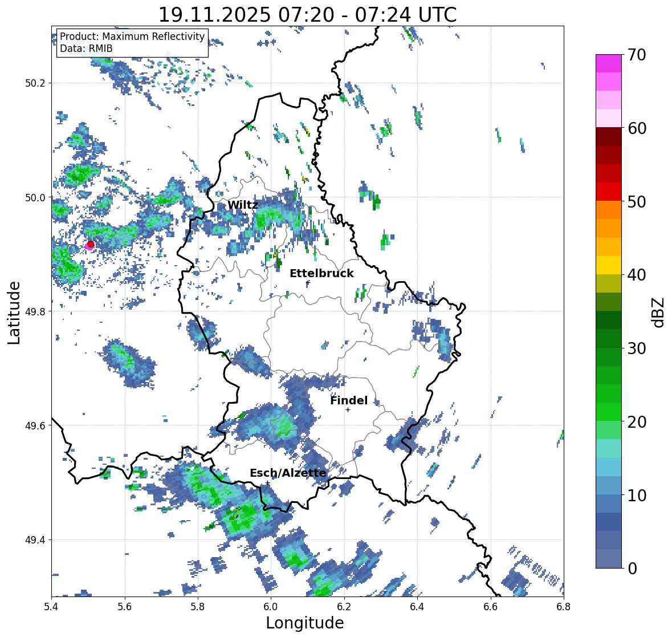Click the colorbar tick label 40

(637, 275)
